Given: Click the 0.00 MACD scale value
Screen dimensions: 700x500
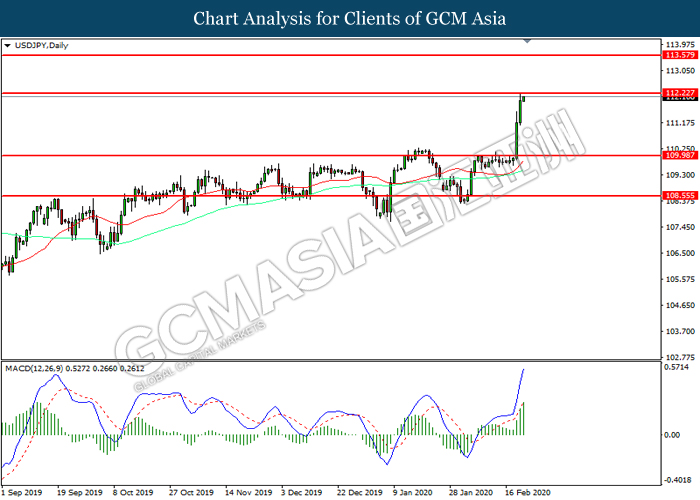Looking at the screenshot, I should [x=673, y=435].
